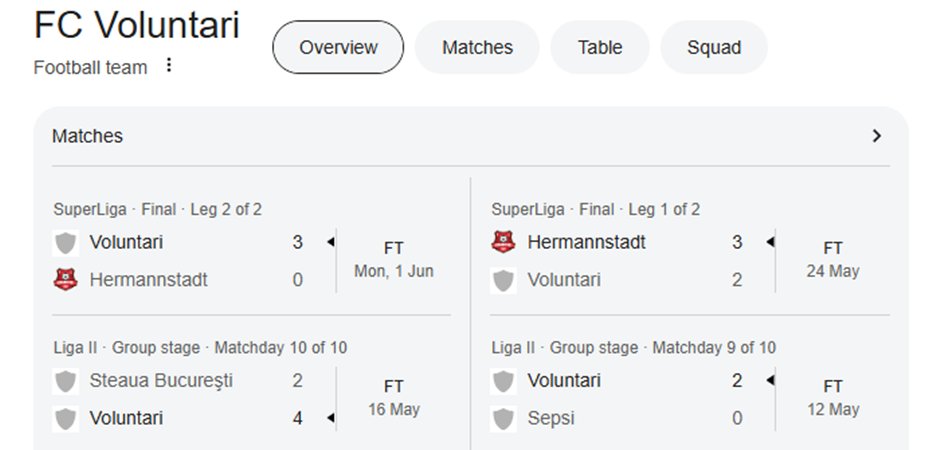Open the Matches card heading
Image resolution: width=930 pixels, height=450 pixels.
click(x=87, y=136)
